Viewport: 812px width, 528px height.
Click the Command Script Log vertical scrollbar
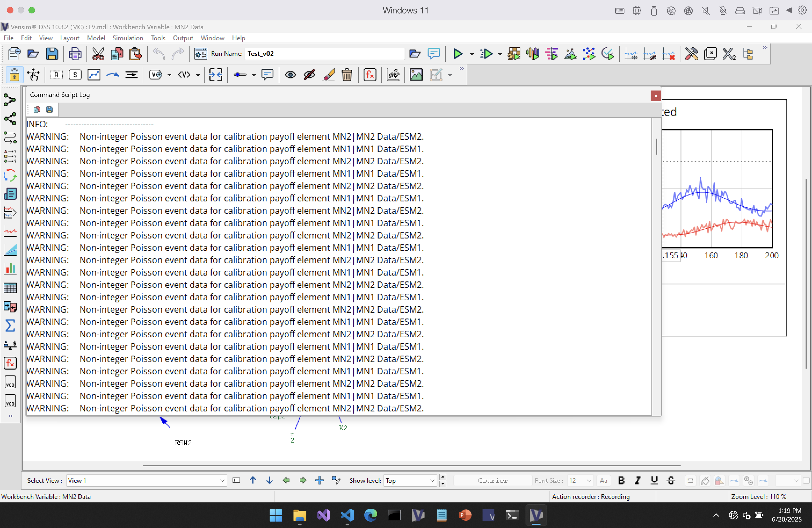(657, 147)
